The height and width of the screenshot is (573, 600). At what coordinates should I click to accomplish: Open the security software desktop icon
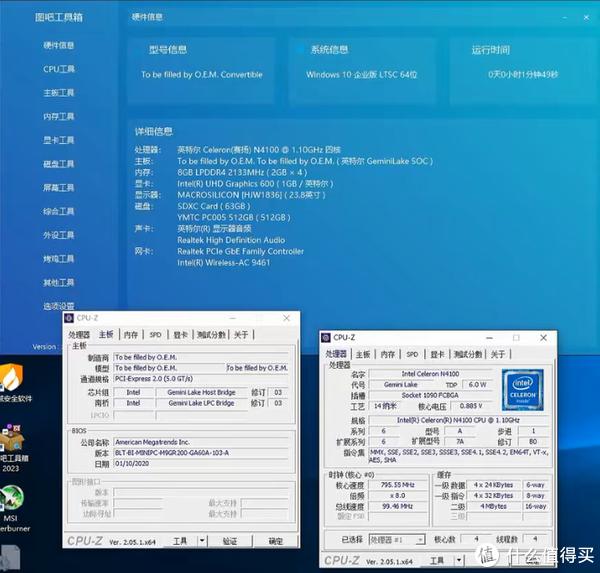[12, 383]
